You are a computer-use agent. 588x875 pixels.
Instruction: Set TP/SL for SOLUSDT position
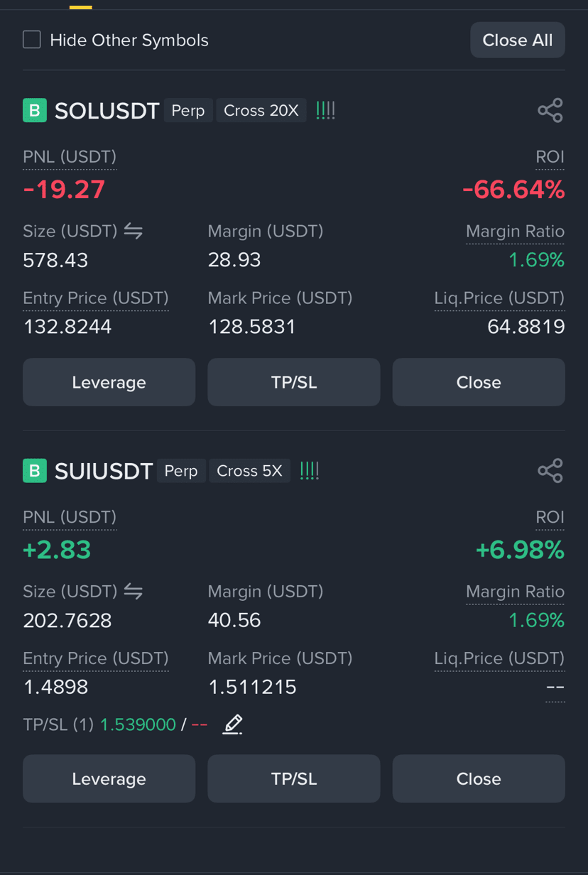(x=294, y=382)
